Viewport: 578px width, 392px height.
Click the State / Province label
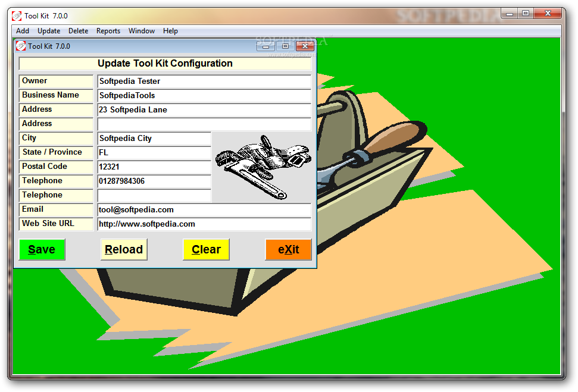(56, 152)
